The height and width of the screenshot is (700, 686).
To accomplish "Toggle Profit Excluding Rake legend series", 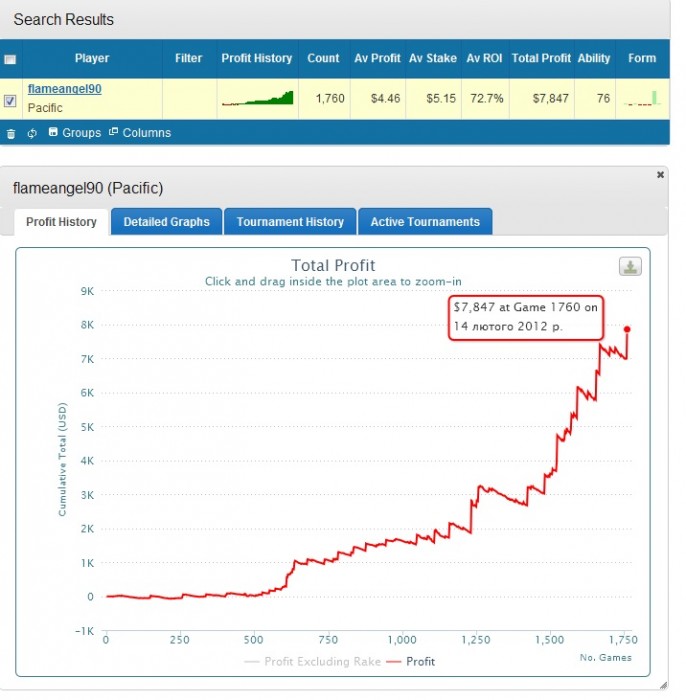I will pyautogui.click(x=313, y=661).
